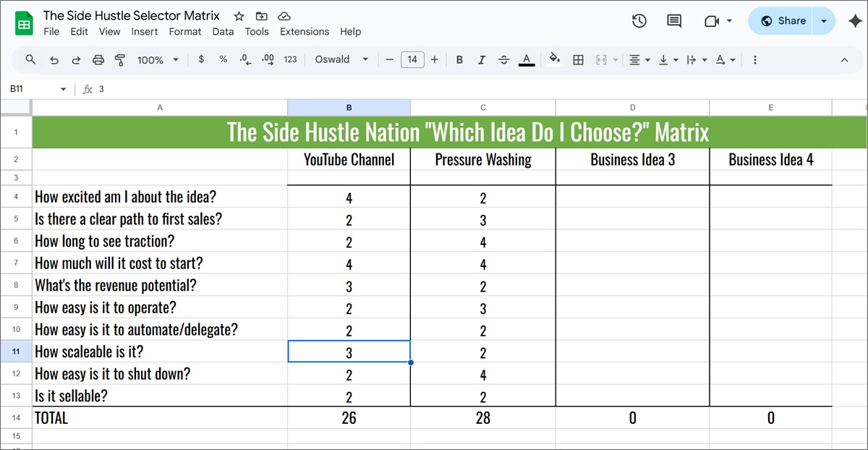Check the cloud save status icon

(x=284, y=16)
